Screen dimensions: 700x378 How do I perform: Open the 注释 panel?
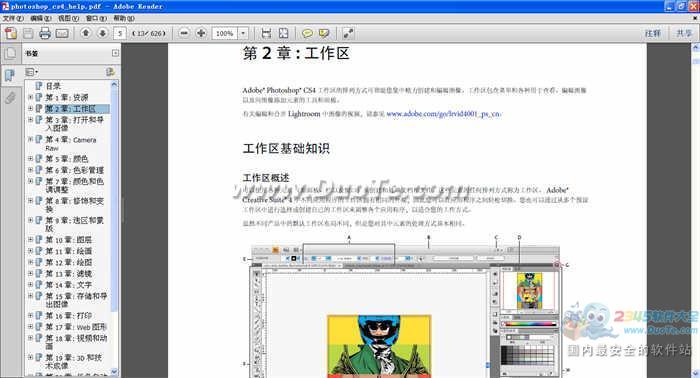(653, 33)
